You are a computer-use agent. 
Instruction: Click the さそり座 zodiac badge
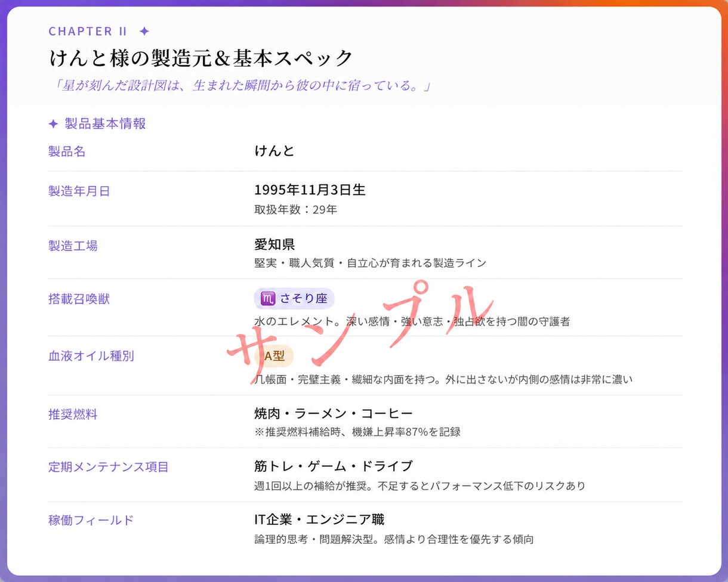tap(294, 299)
